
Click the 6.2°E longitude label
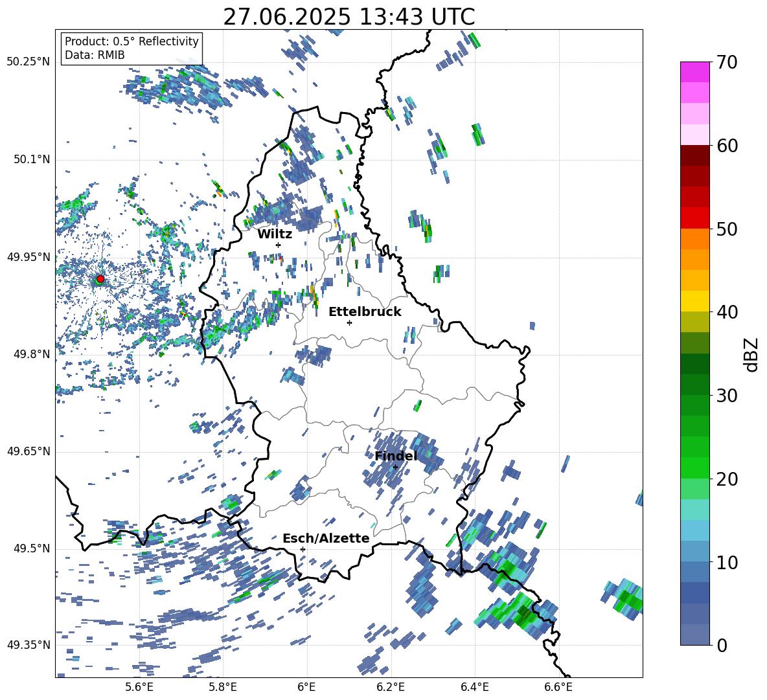coord(391,687)
